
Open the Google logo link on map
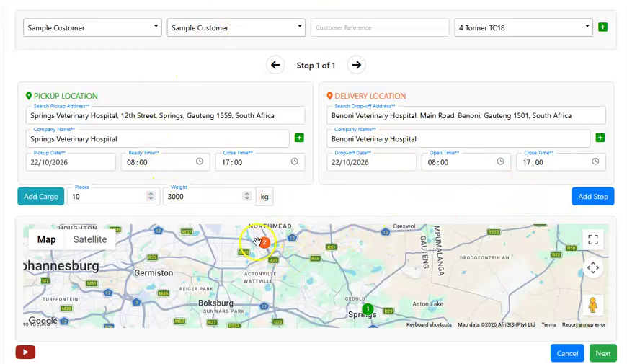(43, 321)
